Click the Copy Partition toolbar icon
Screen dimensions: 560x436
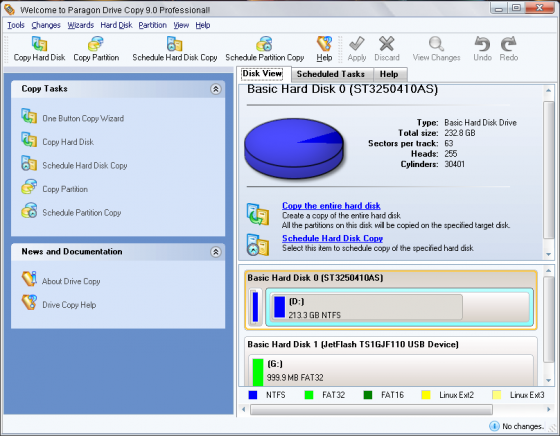[x=96, y=44]
